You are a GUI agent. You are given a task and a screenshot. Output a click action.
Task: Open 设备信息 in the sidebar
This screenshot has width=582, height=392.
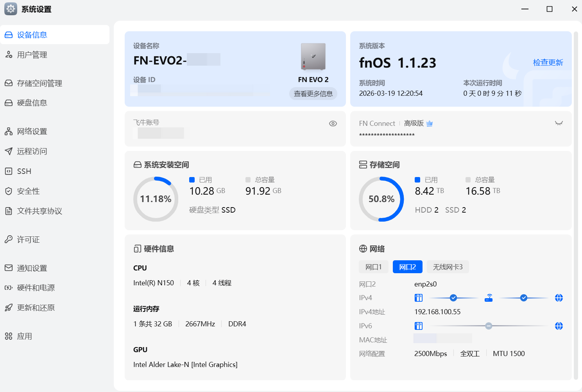click(x=55, y=35)
